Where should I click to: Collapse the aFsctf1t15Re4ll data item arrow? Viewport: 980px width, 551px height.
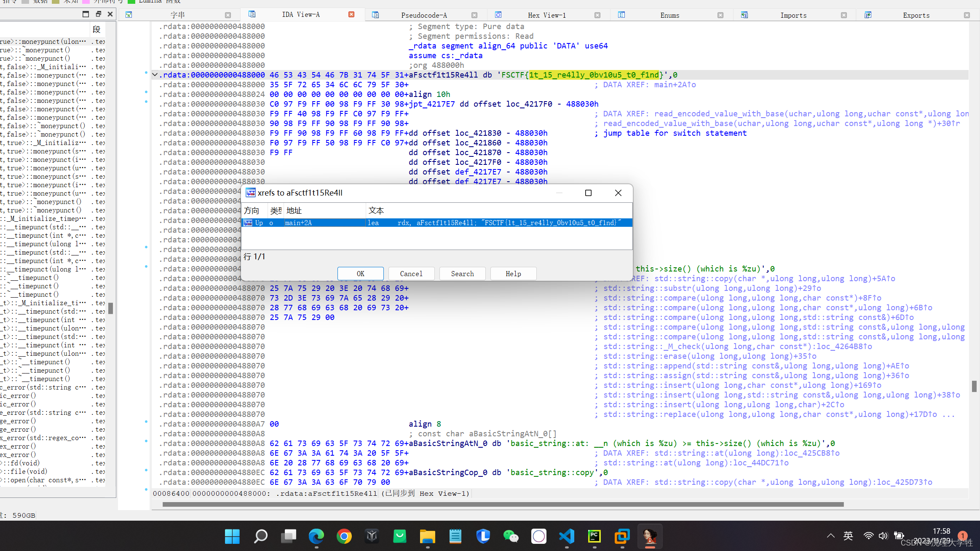pos(155,75)
